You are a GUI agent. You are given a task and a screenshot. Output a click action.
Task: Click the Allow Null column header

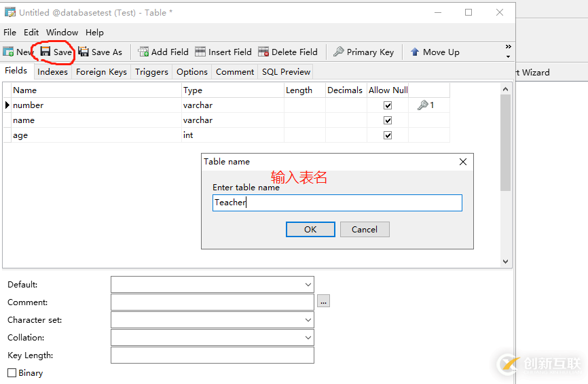point(388,90)
